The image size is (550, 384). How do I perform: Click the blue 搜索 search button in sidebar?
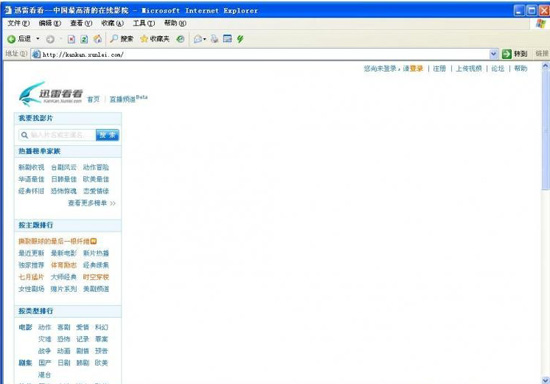tap(107, 135)
